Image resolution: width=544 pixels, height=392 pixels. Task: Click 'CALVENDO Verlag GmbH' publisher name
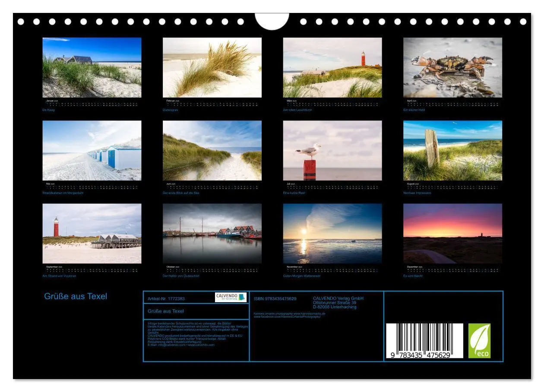click(338, 298)
